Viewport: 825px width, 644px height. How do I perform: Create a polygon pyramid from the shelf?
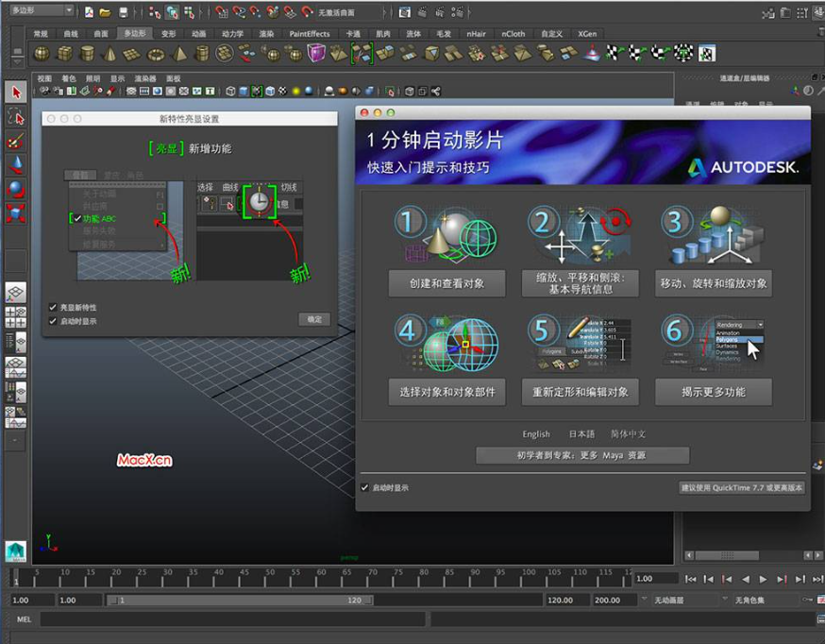pyautogui.click(x=179, y=54)
